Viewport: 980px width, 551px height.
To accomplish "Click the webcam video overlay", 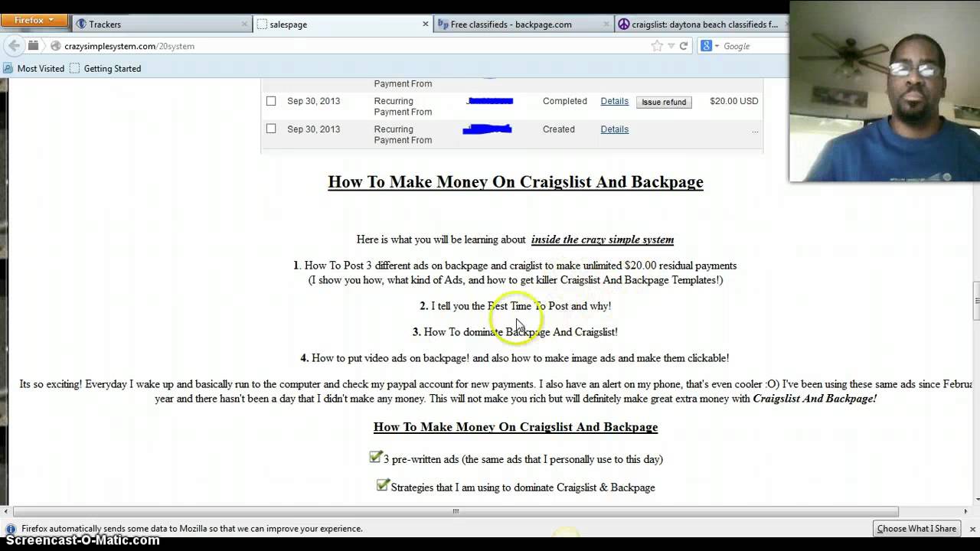I will 884,92.
